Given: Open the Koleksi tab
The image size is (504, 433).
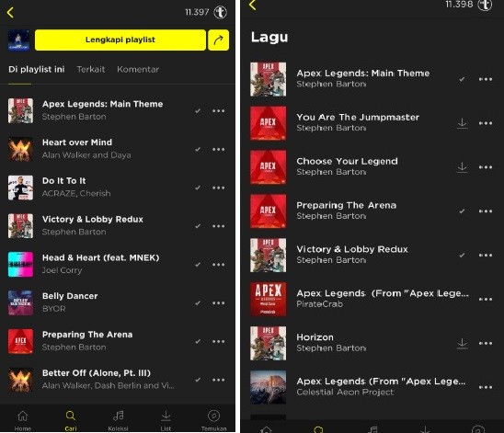Looking at the screenshot, I should click(x=119, y=420).
